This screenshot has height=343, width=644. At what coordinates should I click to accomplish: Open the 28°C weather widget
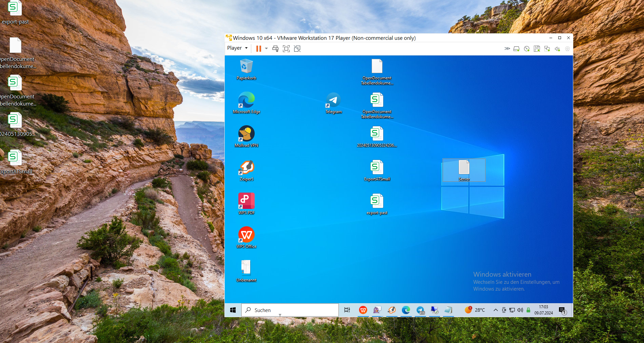click(475, 310)
